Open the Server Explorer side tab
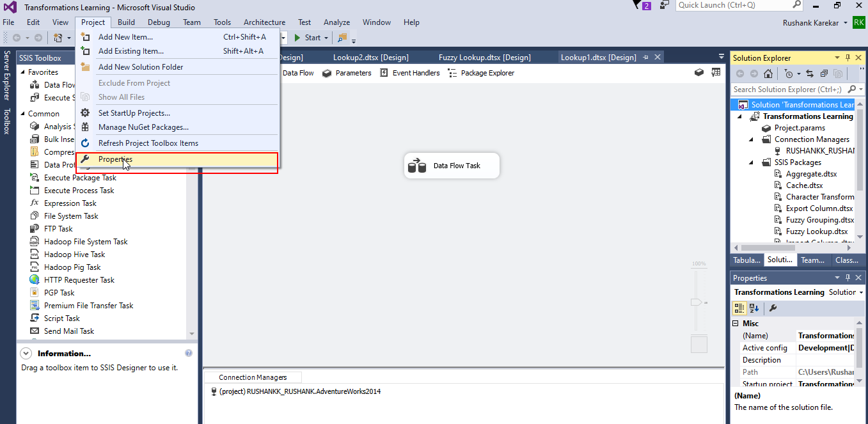 pos(7,75)
